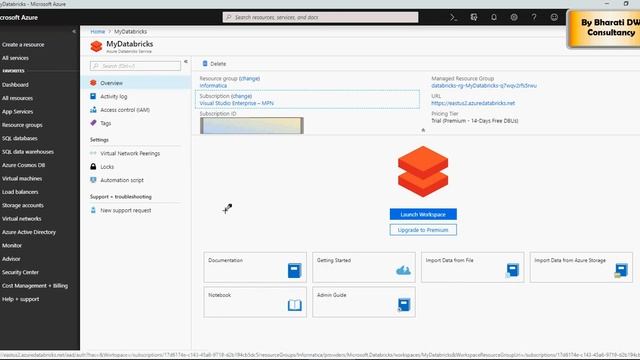Click the Access control (IAM) icon
Screen dimensions: 640x360
coord(93,110)
